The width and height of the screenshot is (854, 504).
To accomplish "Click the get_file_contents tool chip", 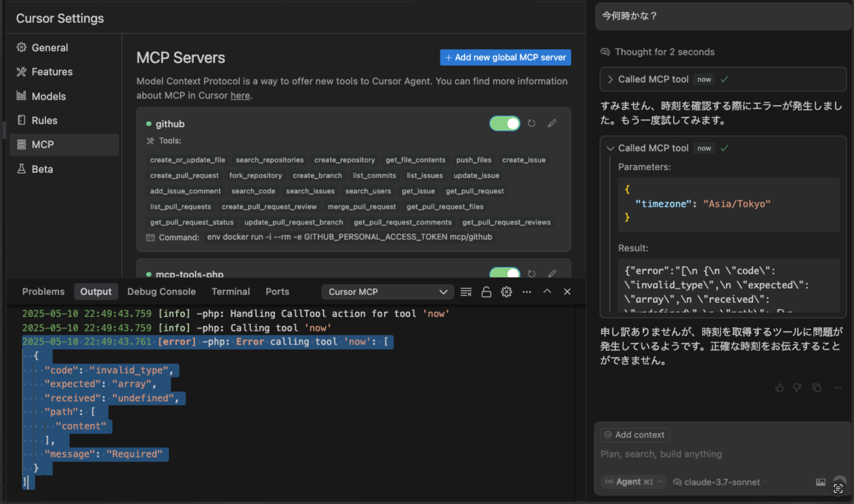I will point(416,160).
